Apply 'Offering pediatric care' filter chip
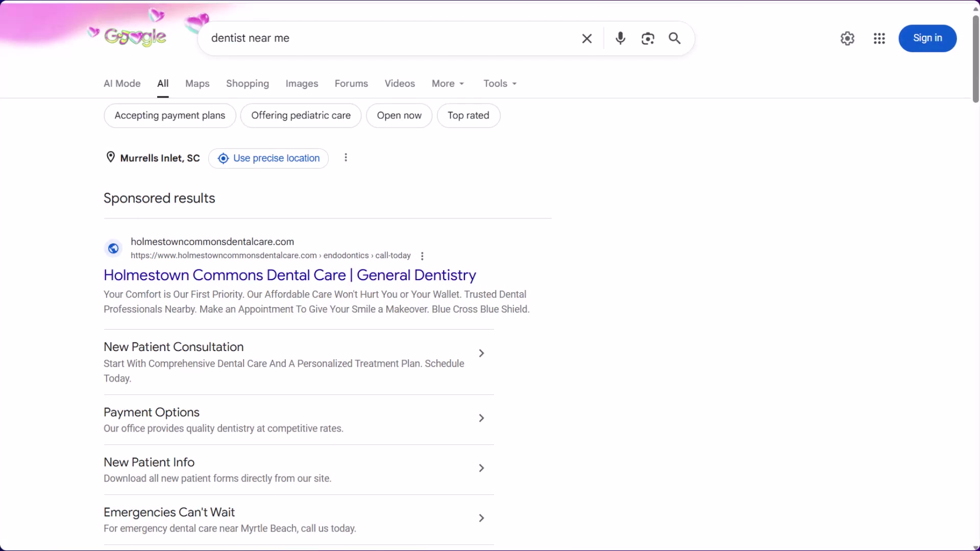The width and height of the screenshot is (980, 551). point(301,116)
